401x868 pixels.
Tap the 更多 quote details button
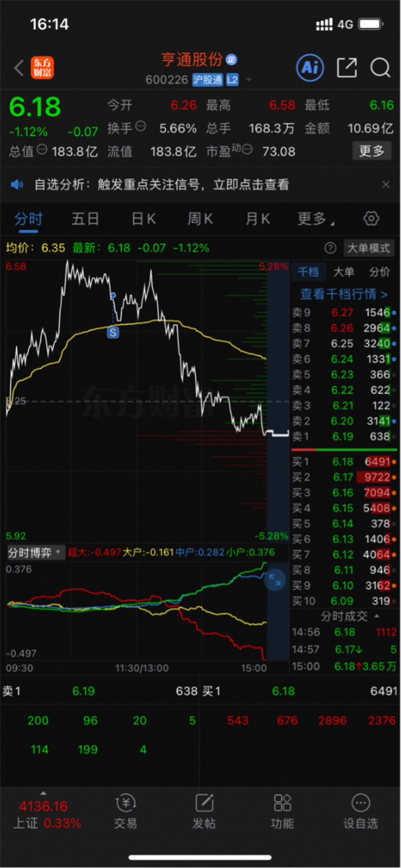(x=372, y=151)
